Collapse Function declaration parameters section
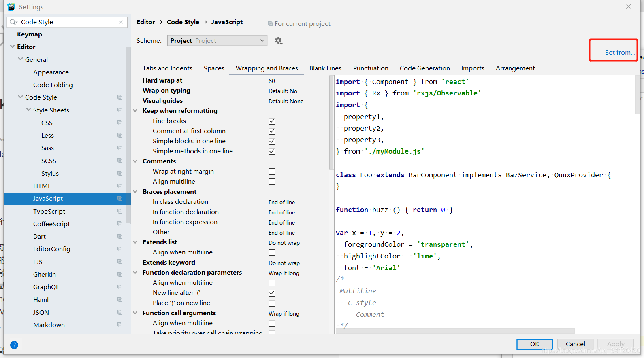This screenshot has height=358, width=644. point(136,273)
